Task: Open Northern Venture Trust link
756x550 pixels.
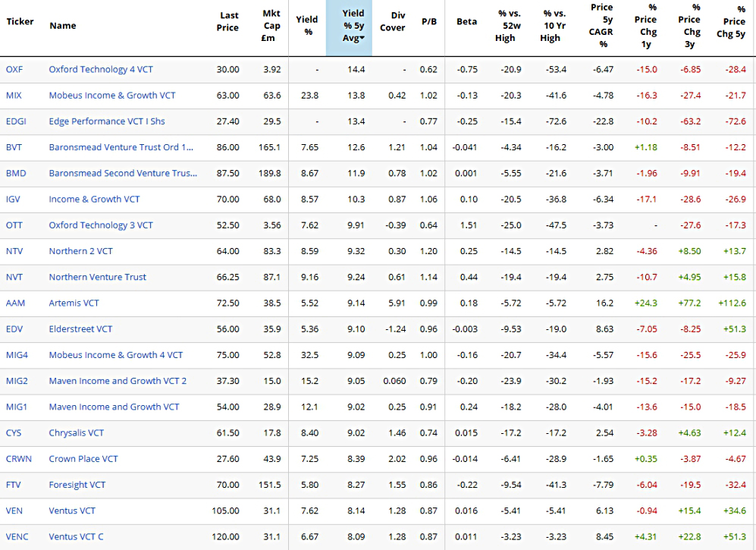Action: point(97,278)
